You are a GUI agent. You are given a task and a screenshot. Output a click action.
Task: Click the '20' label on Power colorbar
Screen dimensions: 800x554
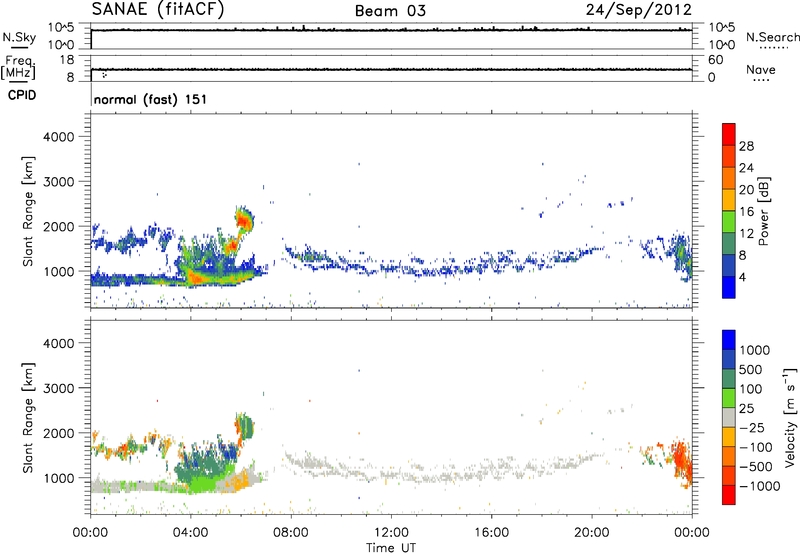pyautogui.click(x=746, y=190)
